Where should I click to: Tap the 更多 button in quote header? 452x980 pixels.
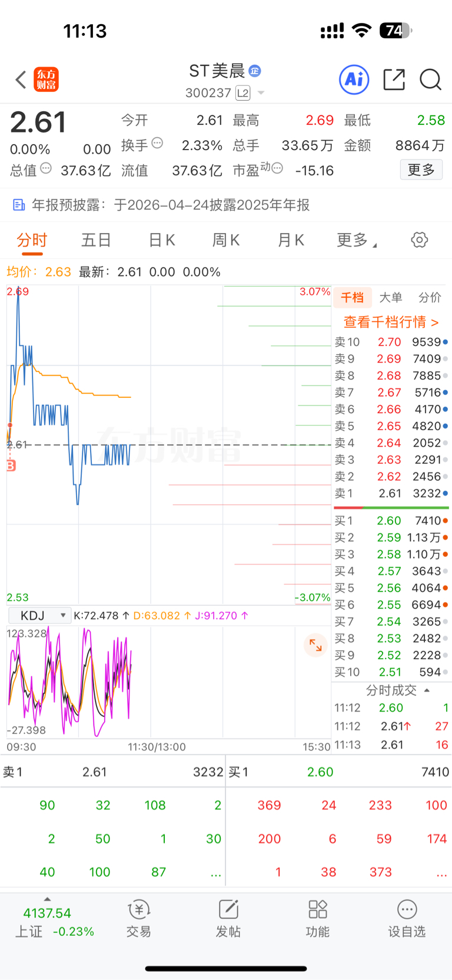[x=421, y=170]
